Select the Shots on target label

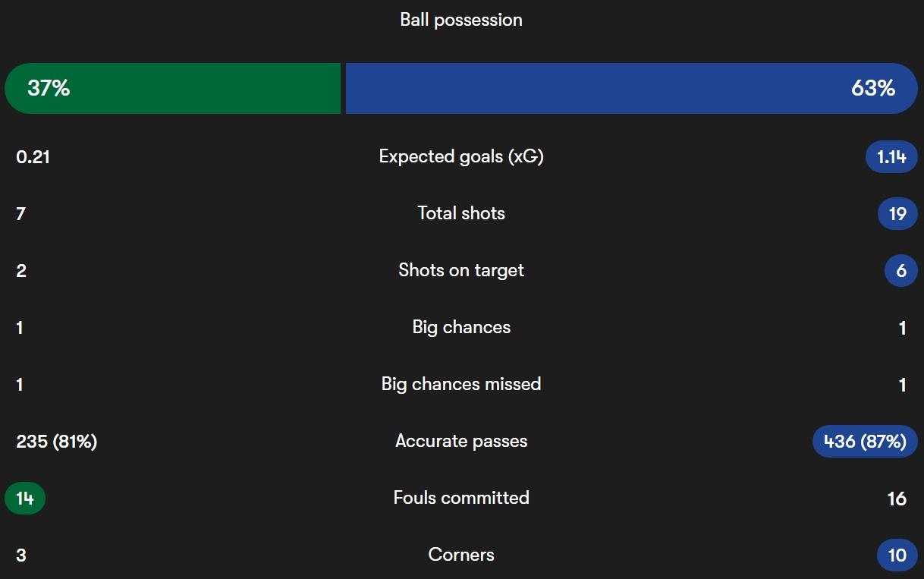click(461, 270)
